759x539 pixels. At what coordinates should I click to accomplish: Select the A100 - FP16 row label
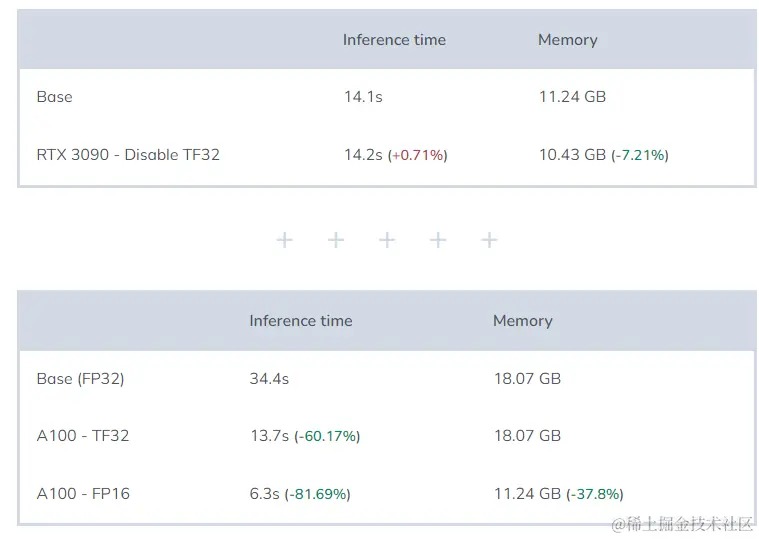point(83,494)
